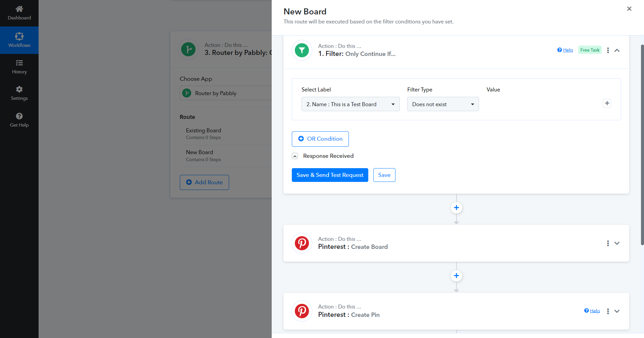Expand Pinterest Create Pin step

(x=617, y=311)
